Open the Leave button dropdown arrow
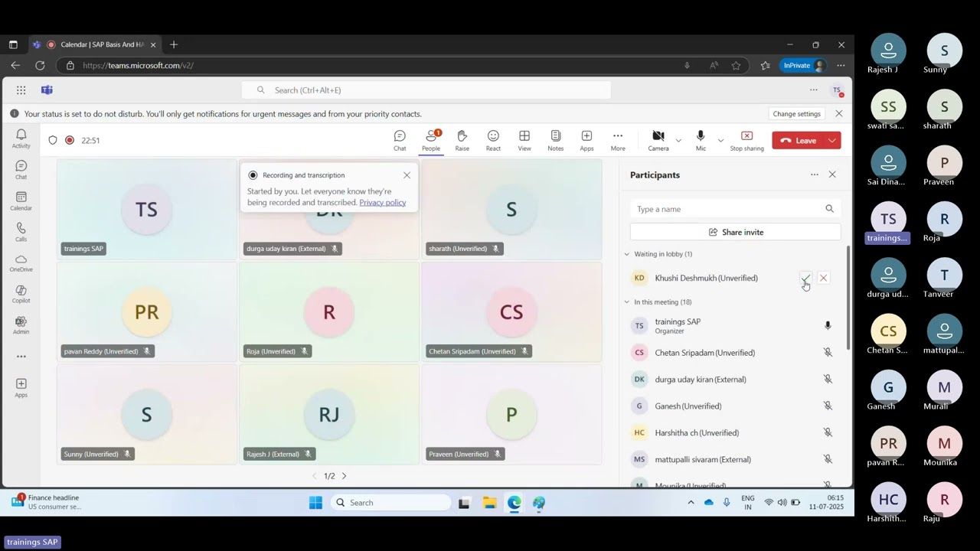This screenshot has height=551, width=980. point(832,140)
